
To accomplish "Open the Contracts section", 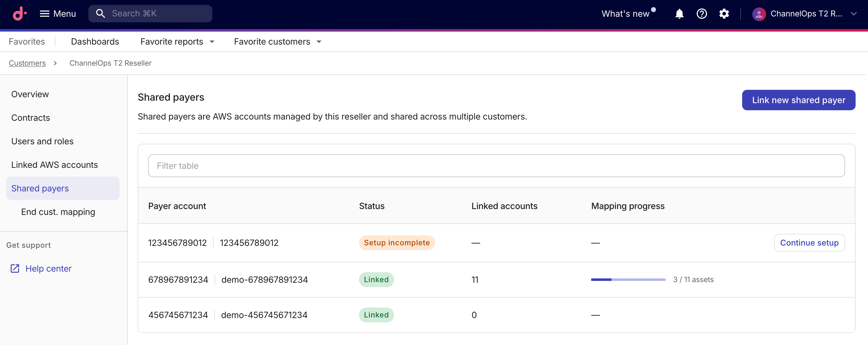I will tap(31, 117).
